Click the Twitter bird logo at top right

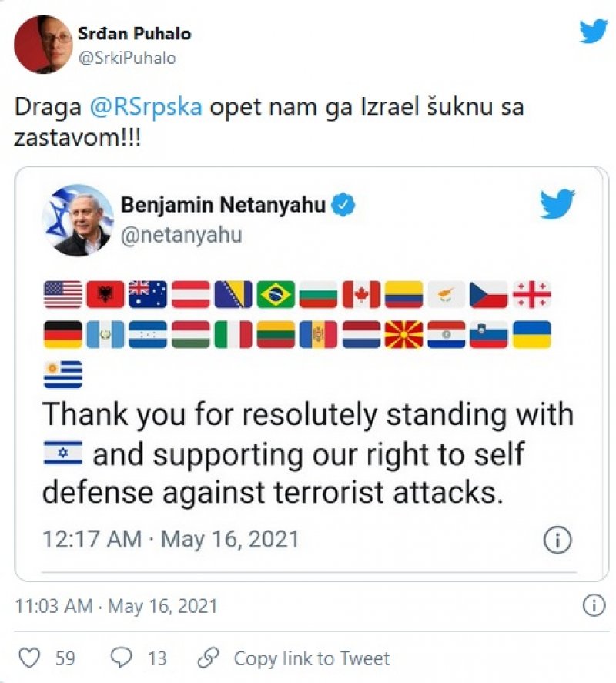[x=593, y=31]
